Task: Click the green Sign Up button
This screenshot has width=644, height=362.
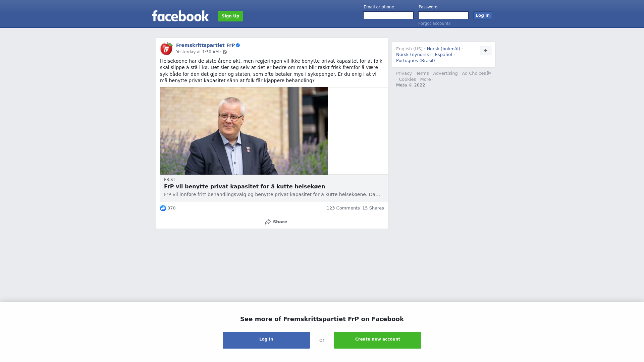Action: (230, 16)
